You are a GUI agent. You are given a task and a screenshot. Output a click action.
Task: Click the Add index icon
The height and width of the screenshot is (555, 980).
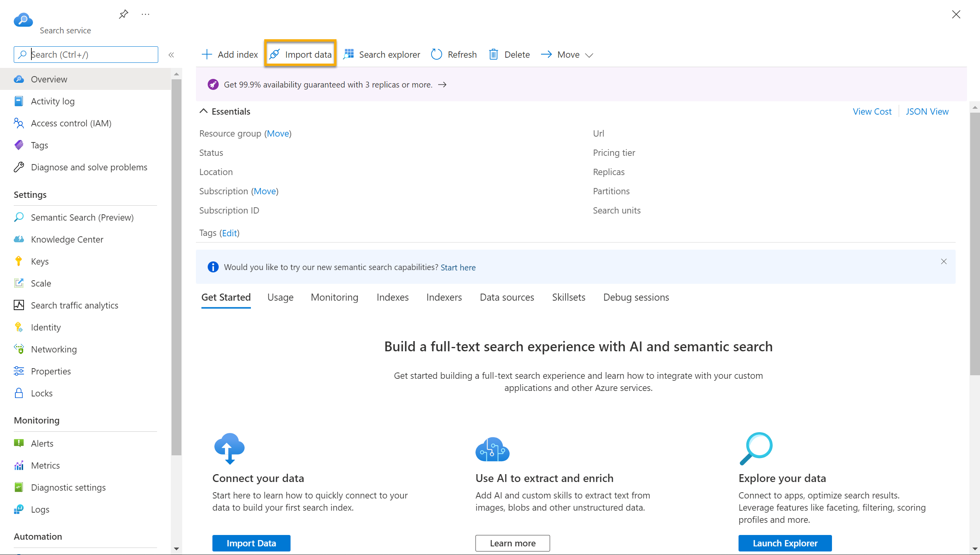(x=207, y=55)
